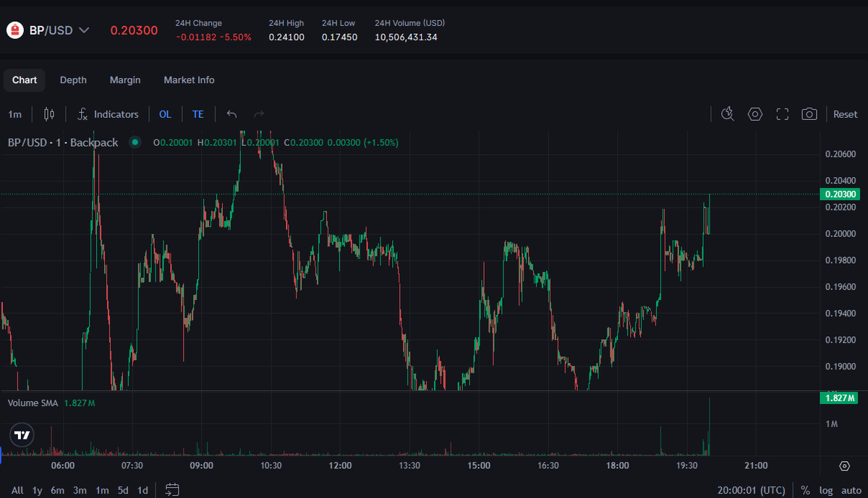The image size is (868, 498).
Task: Select the 5d date range
Action: pyautogui.click(x=124, y=490)
